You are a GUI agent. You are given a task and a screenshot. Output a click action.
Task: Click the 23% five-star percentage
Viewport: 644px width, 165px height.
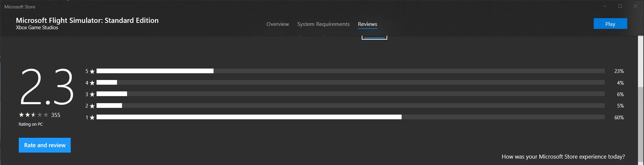pos(619,71)
